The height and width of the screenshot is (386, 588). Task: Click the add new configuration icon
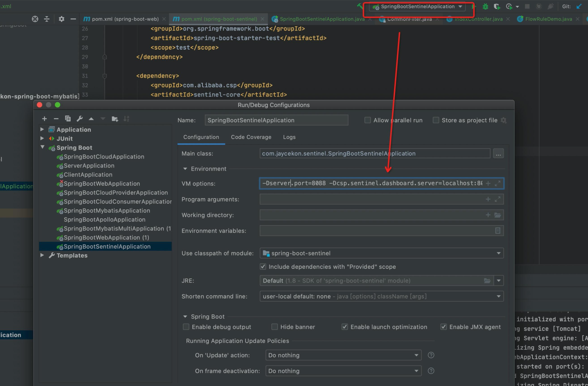(x=44, y=119)
